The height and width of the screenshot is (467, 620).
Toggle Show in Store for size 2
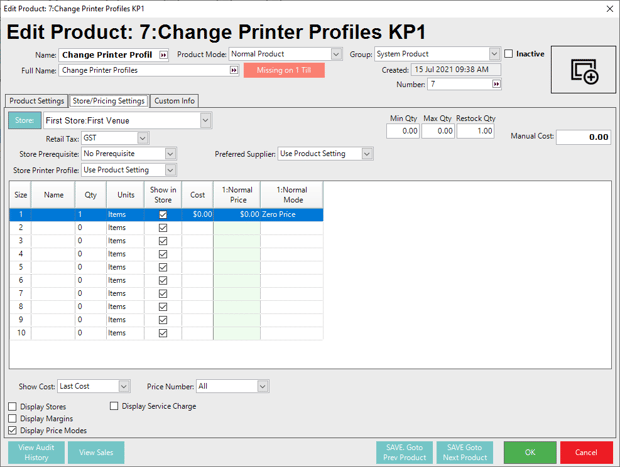tap(163, 228)
